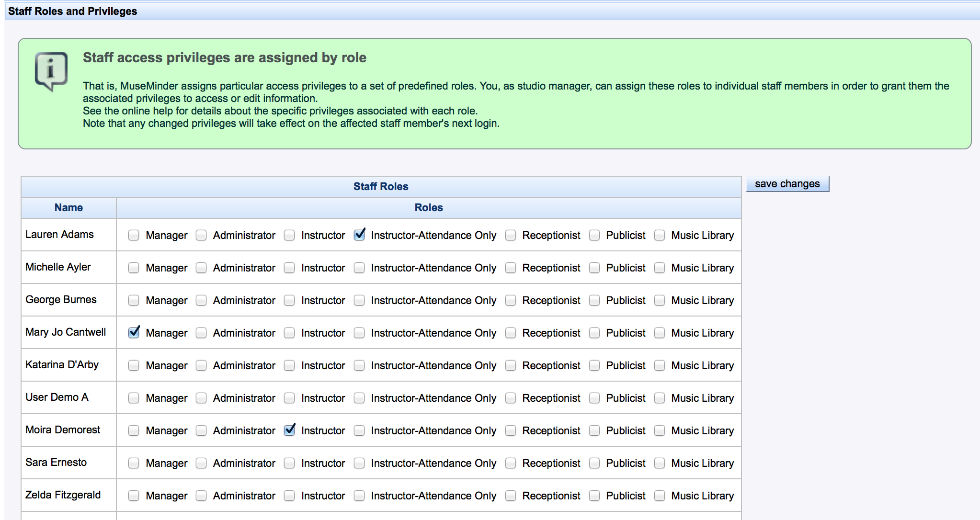This screenshot has height=520, width=980.
Task: Click the save changes button
Action: coord(787,184)
